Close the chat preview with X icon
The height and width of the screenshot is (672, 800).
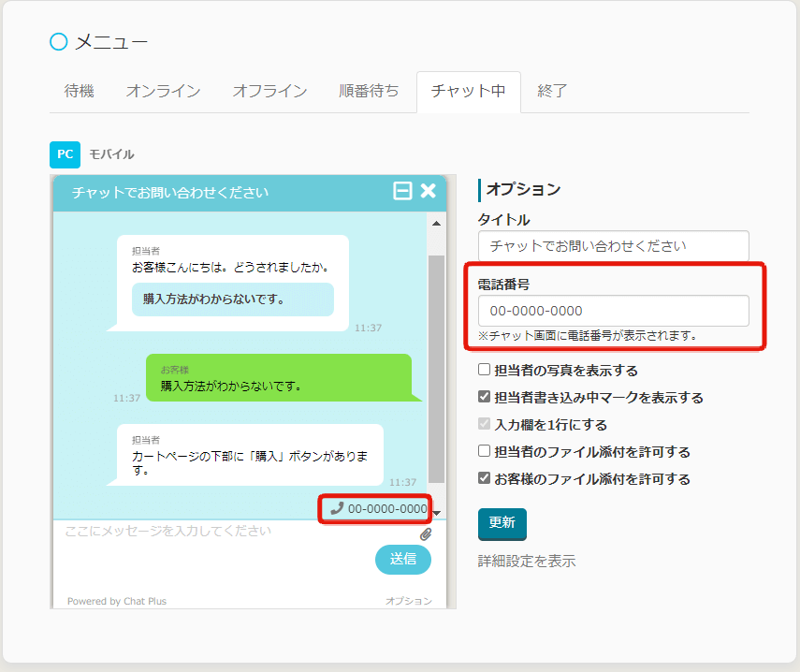click(x=428, y=191)
